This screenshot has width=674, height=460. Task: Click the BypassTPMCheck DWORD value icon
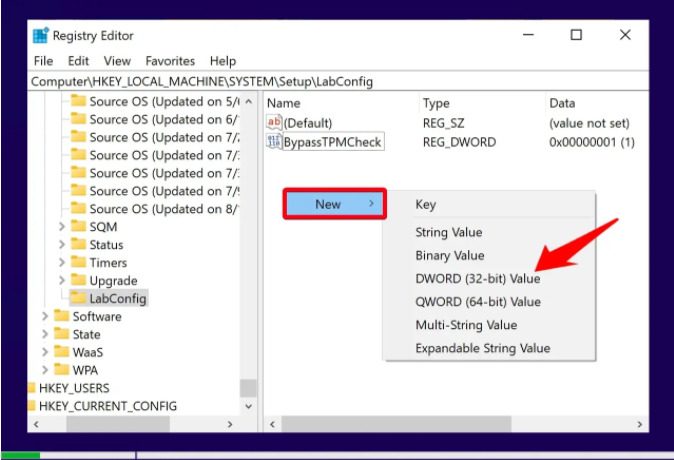(x=274, y=141)
